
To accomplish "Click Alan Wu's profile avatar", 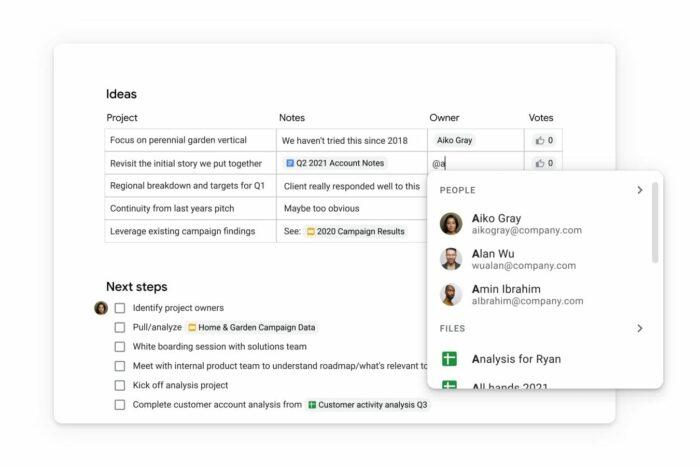I will tap(451, 259).
